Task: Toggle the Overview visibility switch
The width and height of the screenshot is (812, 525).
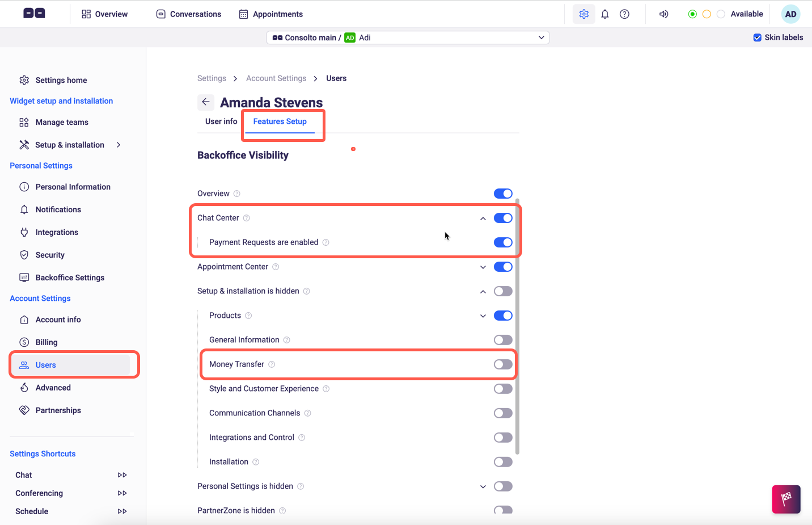Action: (503, 194)
